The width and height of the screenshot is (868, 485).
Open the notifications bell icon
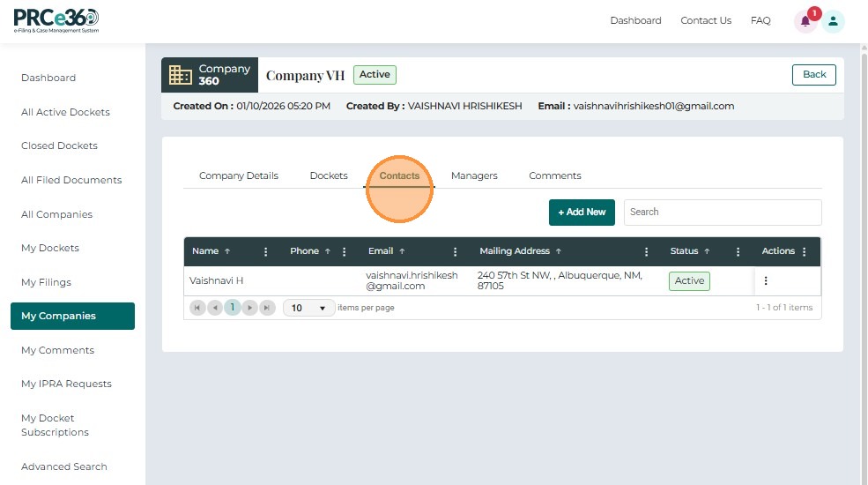(x=805, y=21)
